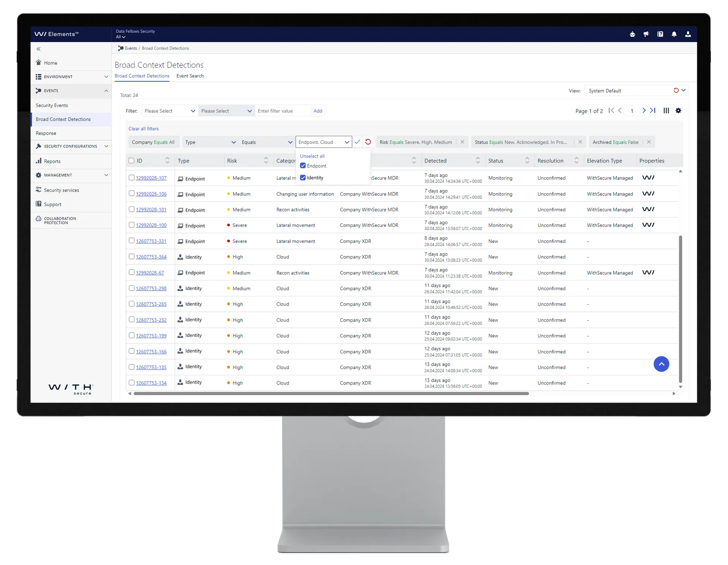
Task: Confirm the Type filter with checkmark icon
Action: (357, 142)
